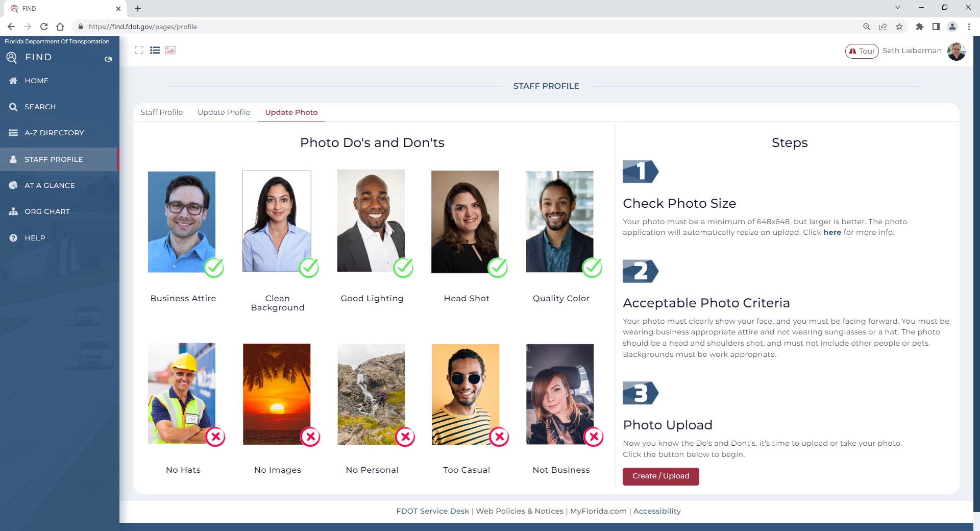Switch to the Staff Profile tab
The height and width of the screenshot is (531, 980).
pos(161,112)
